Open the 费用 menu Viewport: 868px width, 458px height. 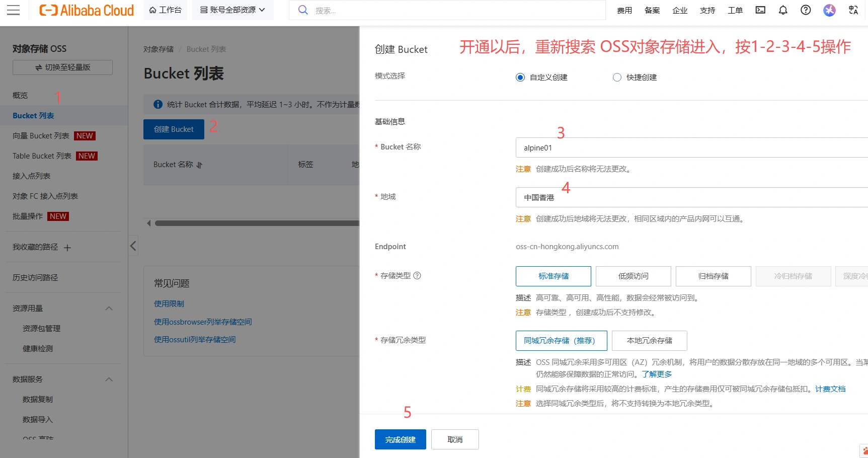point(624,10)
